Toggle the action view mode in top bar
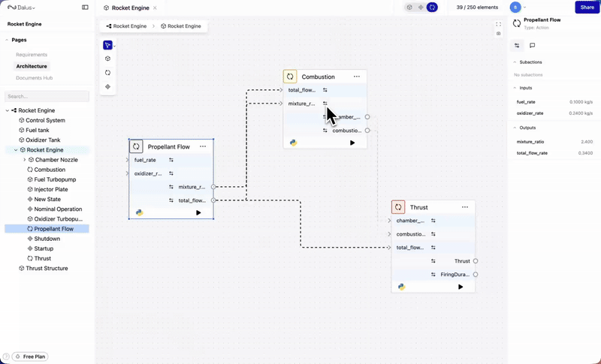 click(x=433, y=8)
